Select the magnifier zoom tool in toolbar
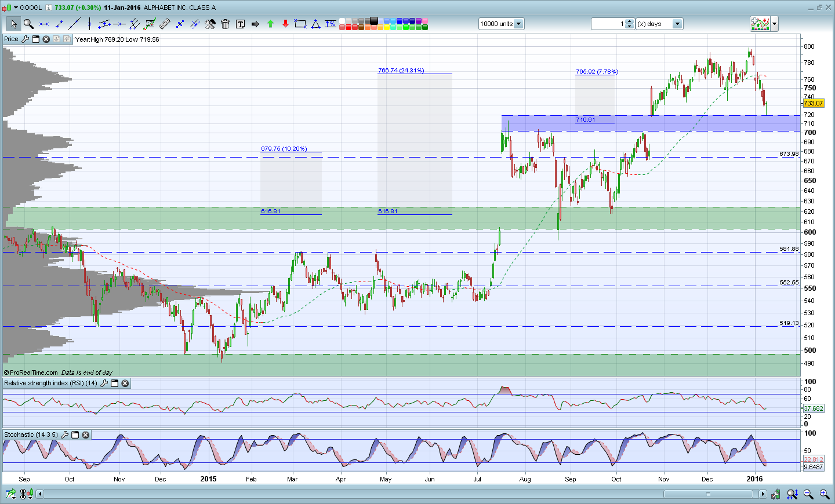 pos(28,24)
